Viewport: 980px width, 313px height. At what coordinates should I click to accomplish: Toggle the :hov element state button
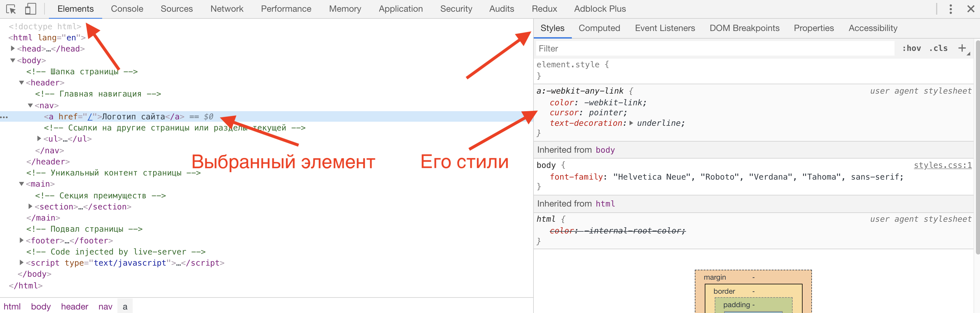(x=911, y=48)
